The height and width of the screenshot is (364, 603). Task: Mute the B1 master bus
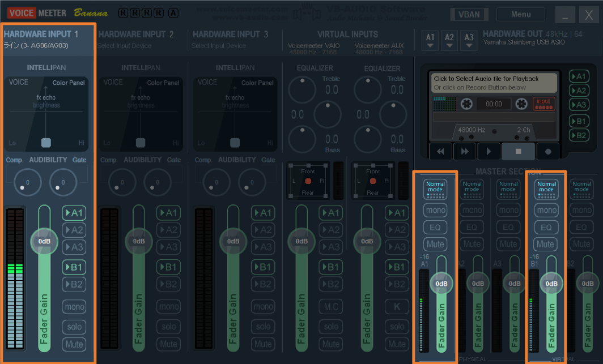pos(546,244)
